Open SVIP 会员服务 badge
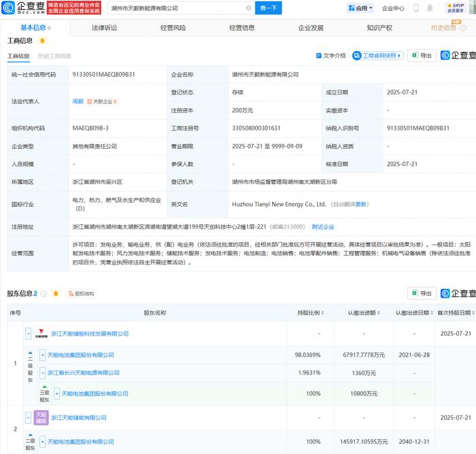Screen dimensions: 476x454 point(456,8)
